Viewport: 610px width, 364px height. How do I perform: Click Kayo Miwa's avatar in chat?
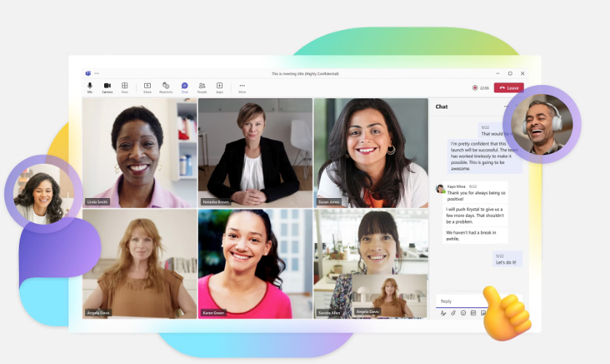(x=440, y=189)
